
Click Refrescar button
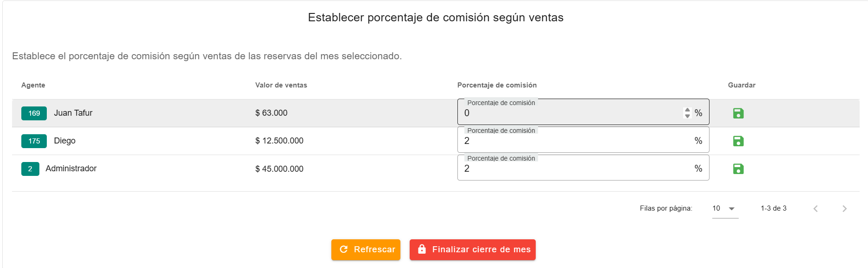pyautogui.click(x=366, y=249)
